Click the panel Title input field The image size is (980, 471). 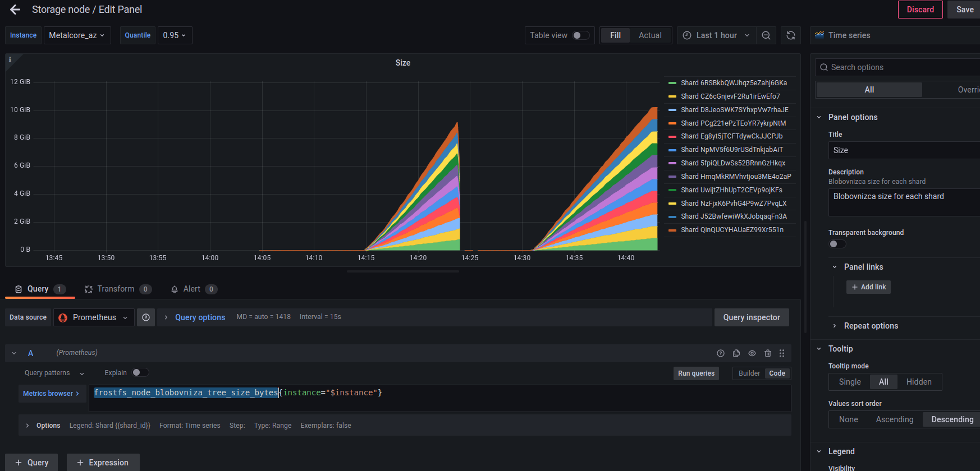904,150
